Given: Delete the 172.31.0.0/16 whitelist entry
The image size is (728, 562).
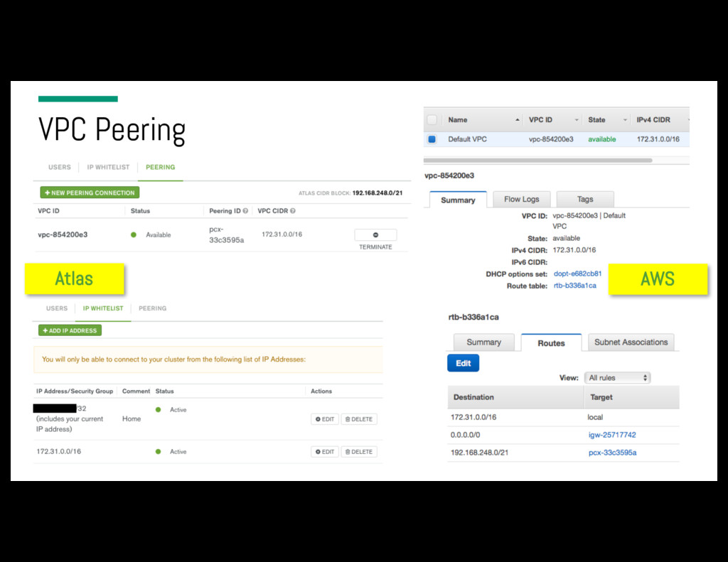Looking at the screenshot, I should [359, 452].
